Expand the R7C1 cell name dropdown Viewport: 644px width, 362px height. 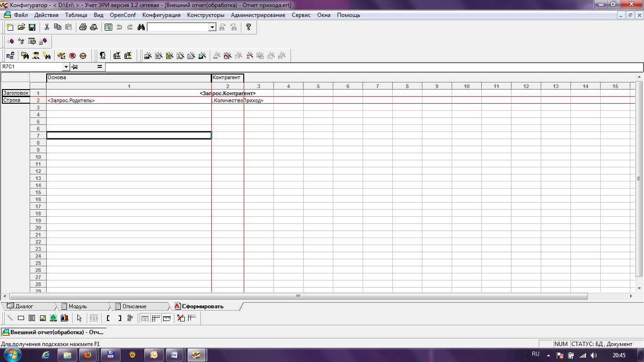(x=66, y=67)
